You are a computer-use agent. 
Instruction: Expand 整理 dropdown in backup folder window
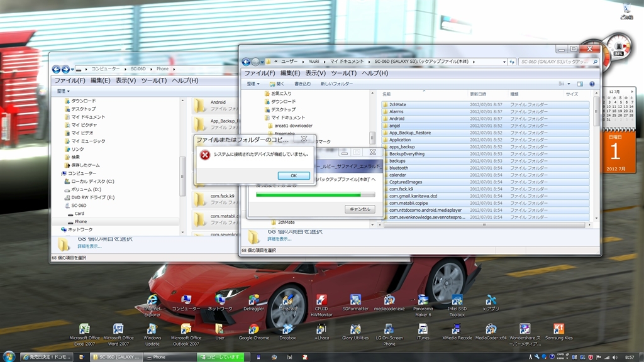[253, 84]
